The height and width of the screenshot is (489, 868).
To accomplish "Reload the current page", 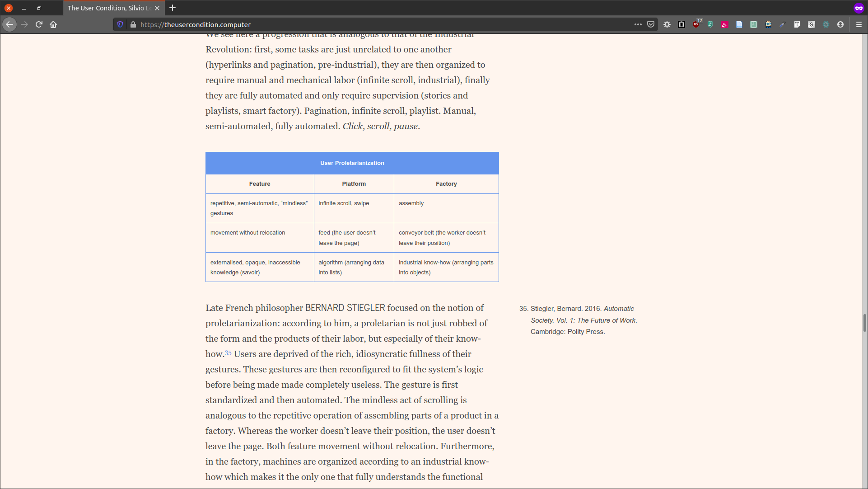I will coord(39,24).
